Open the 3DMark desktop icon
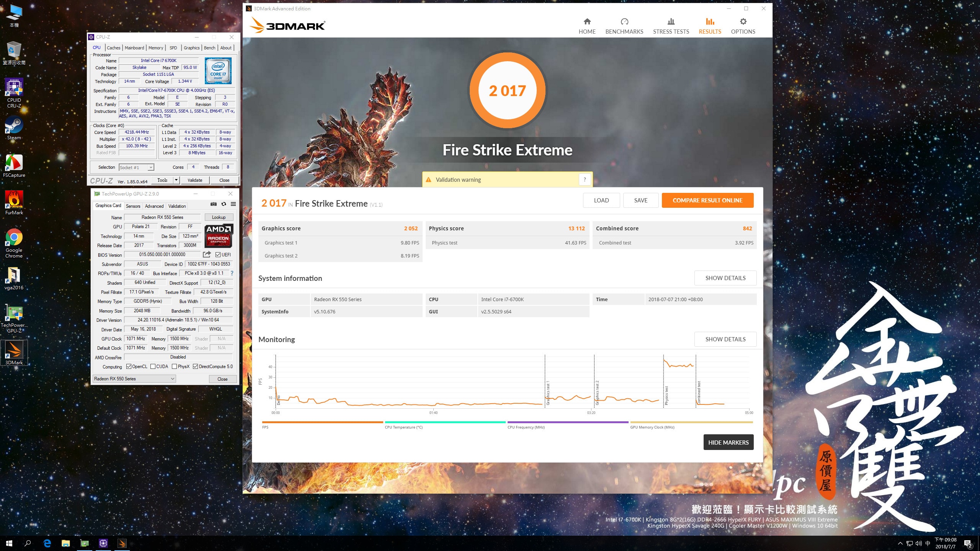This screenshot has height=551, width=980. 14,353
